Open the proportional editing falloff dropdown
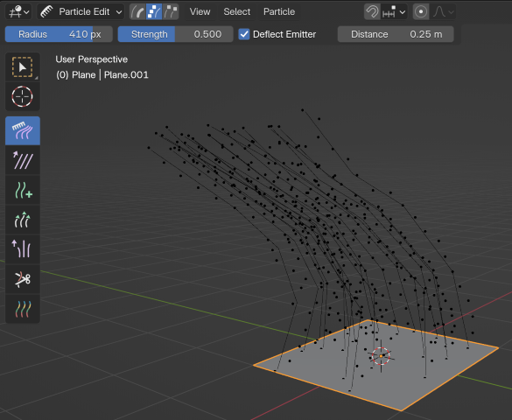512x420 pixels. pyautogui.click(x=443, y=12)
